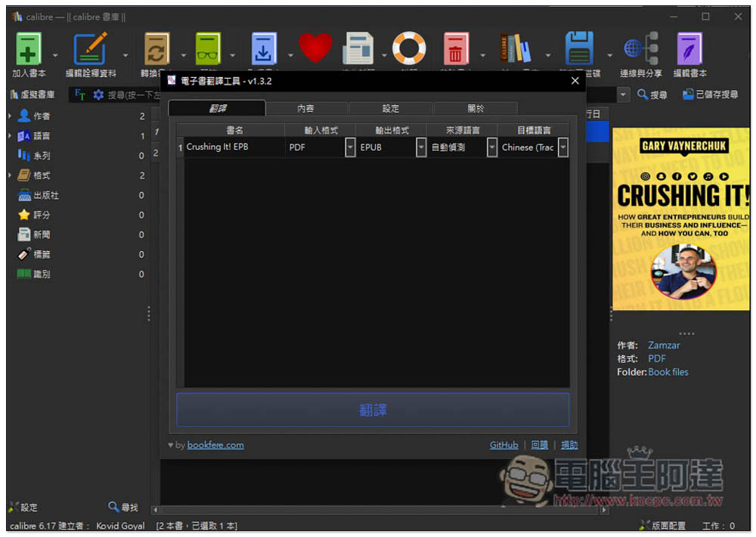Switch to the 設定 tab in dialog

pos(391,109)
